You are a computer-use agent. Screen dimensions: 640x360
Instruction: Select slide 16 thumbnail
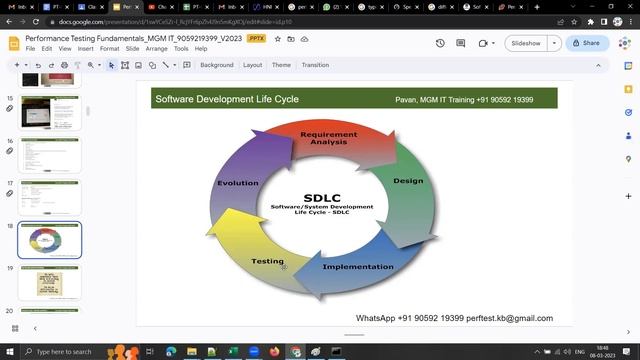50,155
